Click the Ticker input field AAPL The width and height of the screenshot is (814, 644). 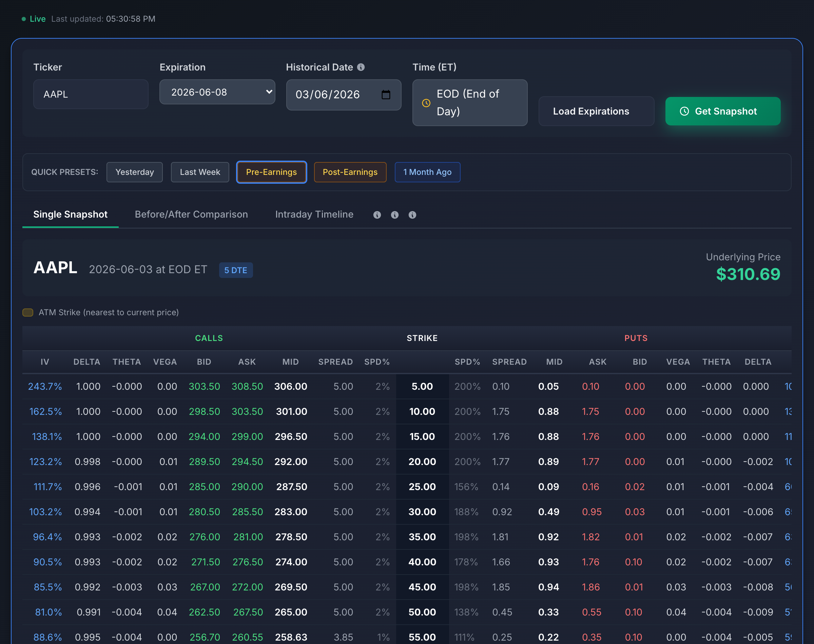[91, 94]
